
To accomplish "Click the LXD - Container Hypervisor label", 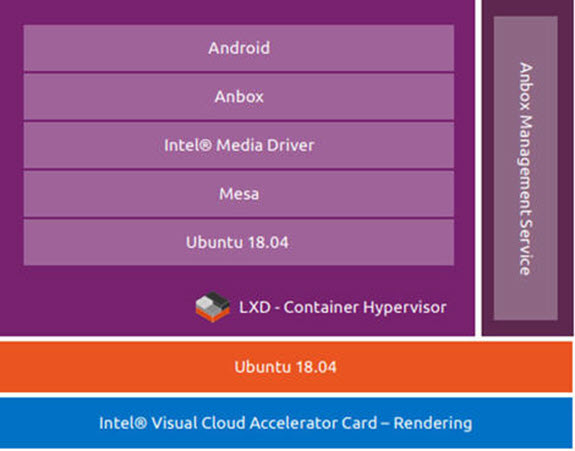I will coord(343,307).
